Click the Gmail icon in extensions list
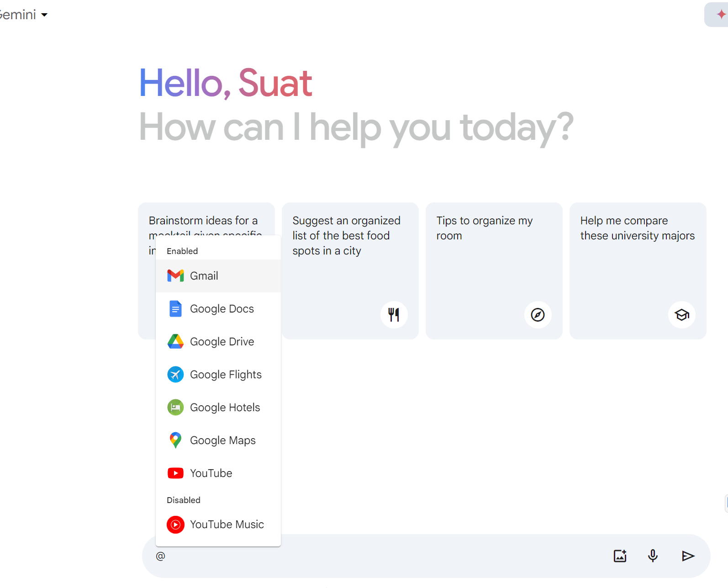The height and width of the screenshot is (588, 728). point(175,276)
